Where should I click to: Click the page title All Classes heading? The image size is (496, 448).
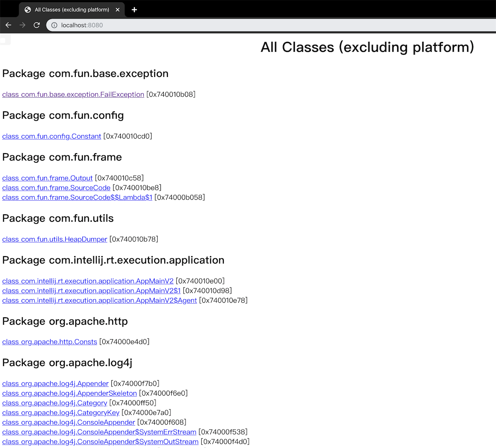pos(367,48)
